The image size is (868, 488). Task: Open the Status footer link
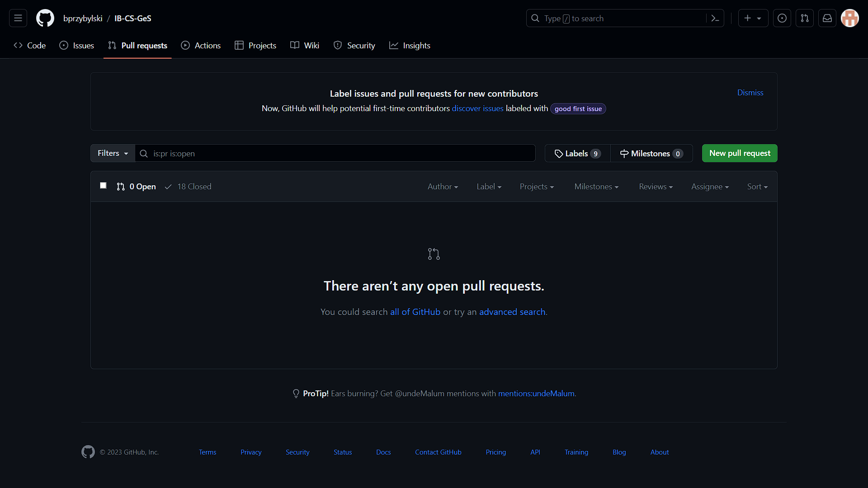click(x=343, y=452)
